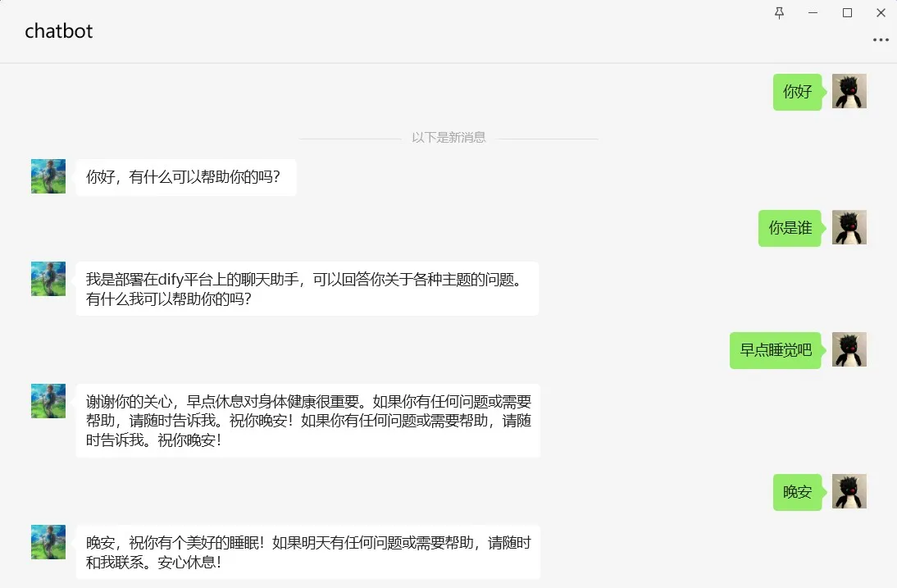
Task: Minimize the chatbot window
Action: pos(813,12)
